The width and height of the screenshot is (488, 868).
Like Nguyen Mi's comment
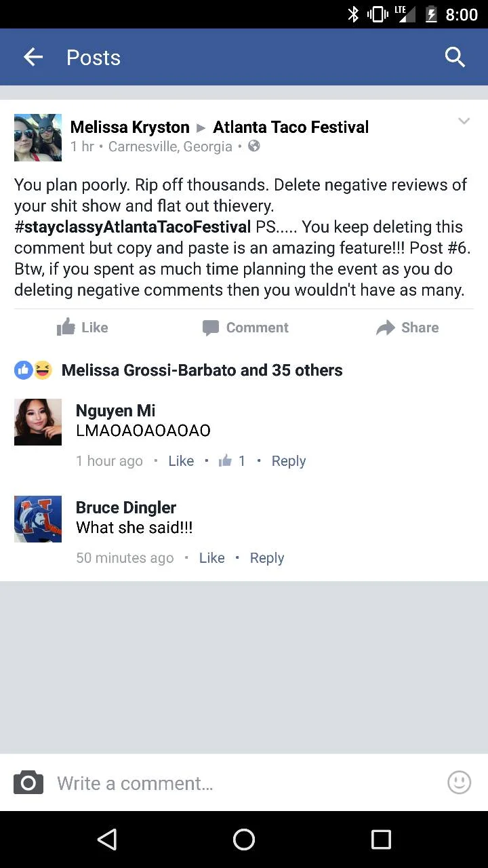click(x=181, y=461)
